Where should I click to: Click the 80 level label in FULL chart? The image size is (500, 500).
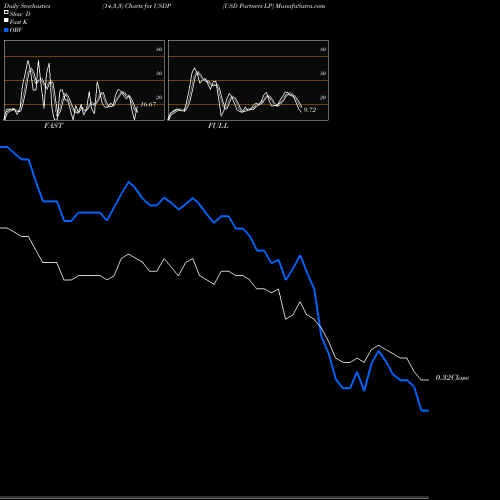tap(323, 49)
